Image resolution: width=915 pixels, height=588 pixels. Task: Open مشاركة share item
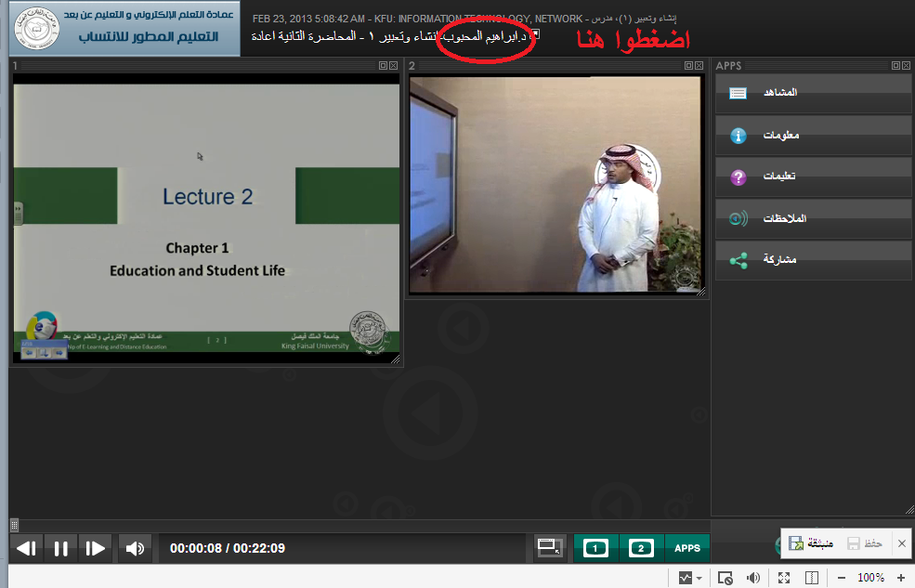814,260
